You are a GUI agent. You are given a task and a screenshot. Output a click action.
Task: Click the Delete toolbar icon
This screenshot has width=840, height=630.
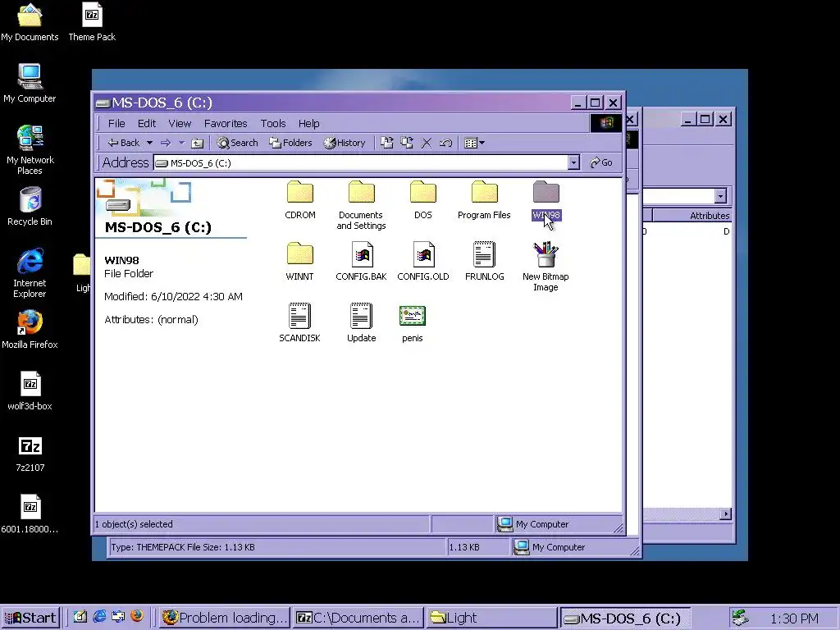[x=427, y=143]
